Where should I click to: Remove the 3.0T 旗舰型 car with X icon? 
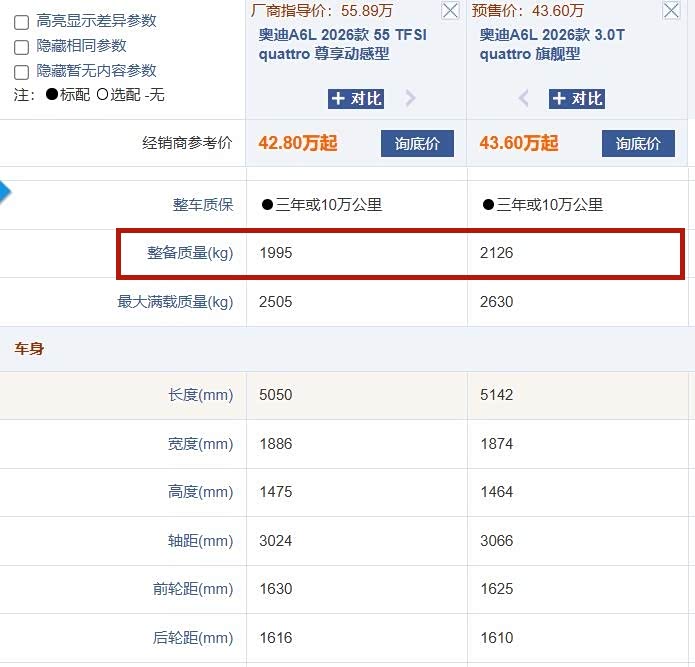click(x=672, y=11)
